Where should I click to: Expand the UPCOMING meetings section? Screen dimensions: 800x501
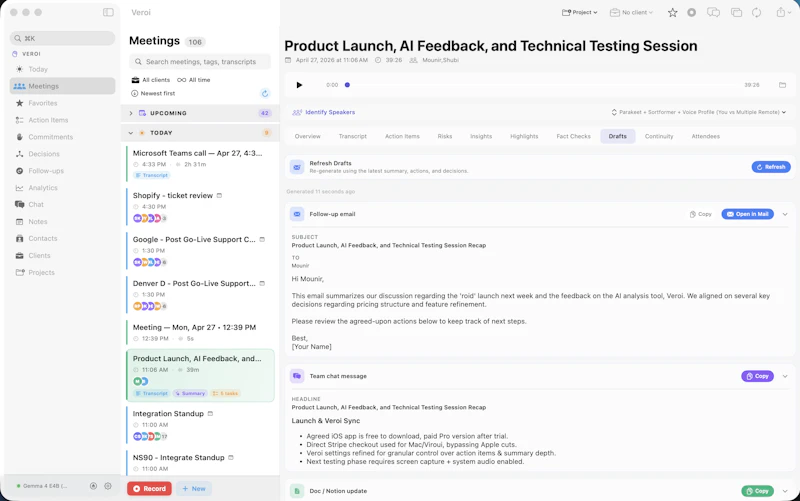pos(131,113)
